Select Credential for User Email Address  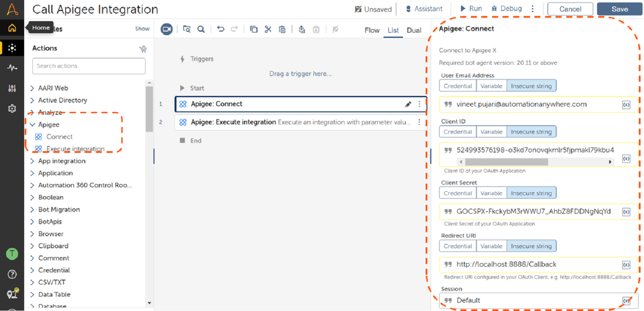point(458,86)
